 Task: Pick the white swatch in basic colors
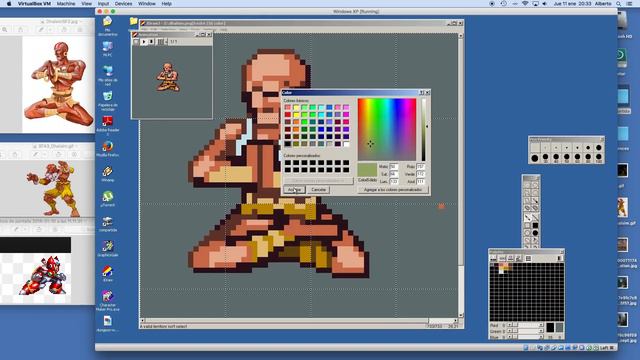coord(346,144)
